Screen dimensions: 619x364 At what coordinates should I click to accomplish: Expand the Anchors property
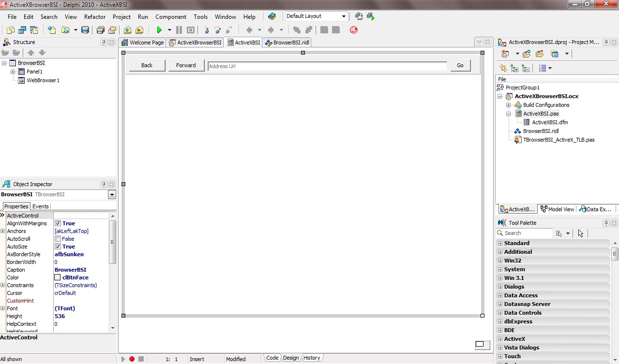3,231
